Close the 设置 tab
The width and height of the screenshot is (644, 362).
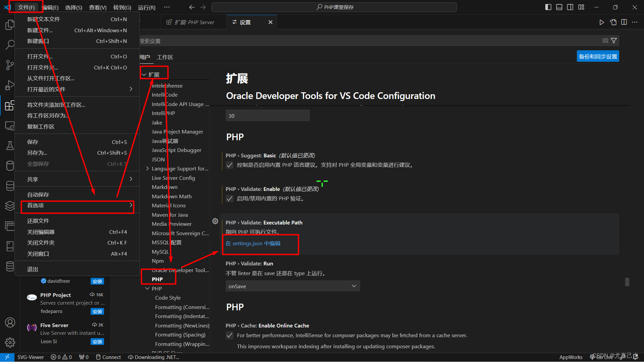point(270,22)
